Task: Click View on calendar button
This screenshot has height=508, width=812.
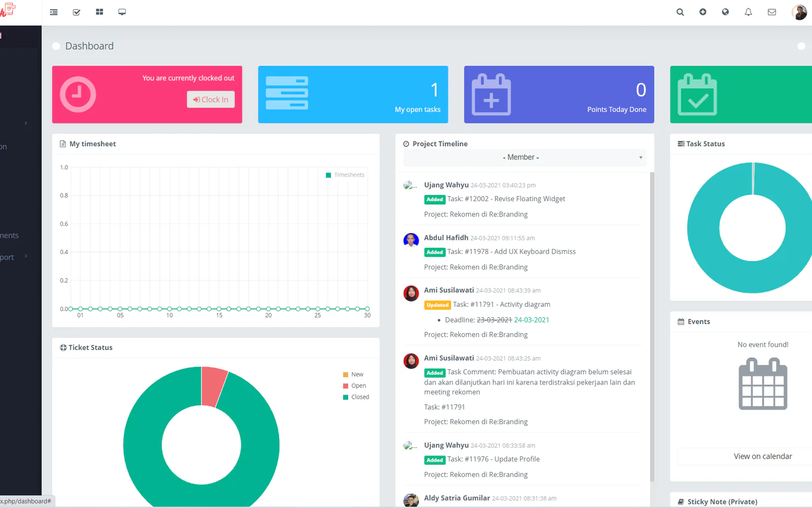Action: [763, 456]
